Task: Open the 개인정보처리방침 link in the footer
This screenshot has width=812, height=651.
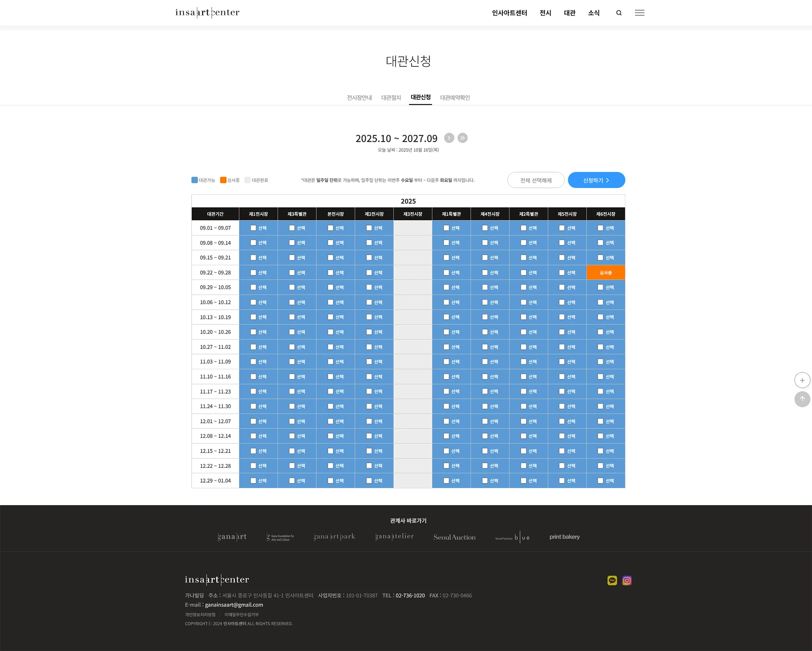Action: pos(200,614)
